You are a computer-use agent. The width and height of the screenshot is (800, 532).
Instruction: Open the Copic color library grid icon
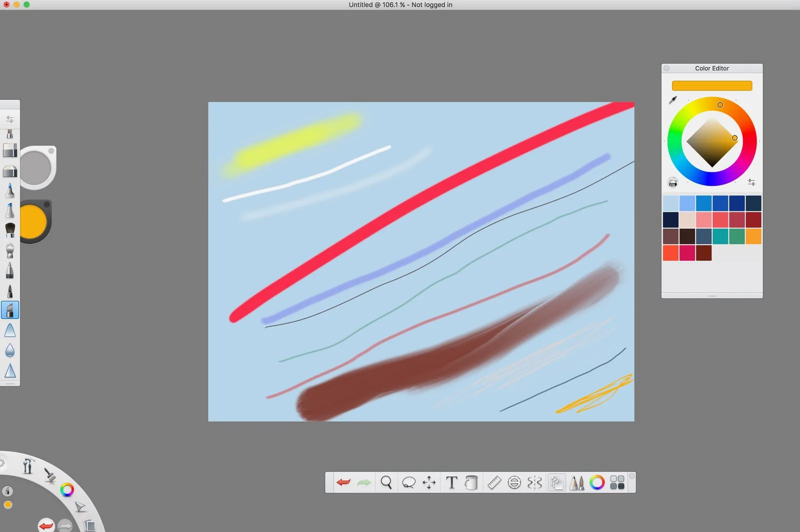pyautogui.click(x=617, y=483)
